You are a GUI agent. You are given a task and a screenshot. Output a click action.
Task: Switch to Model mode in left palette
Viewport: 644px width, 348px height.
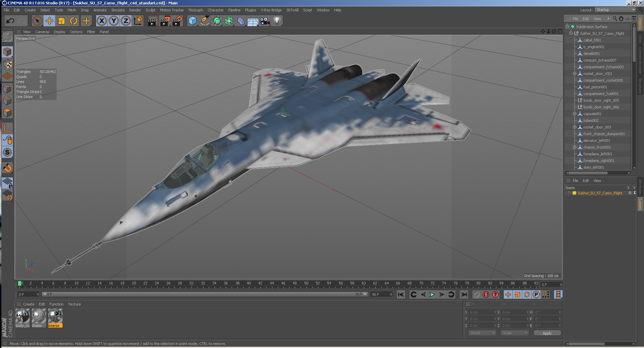(7, 52)
